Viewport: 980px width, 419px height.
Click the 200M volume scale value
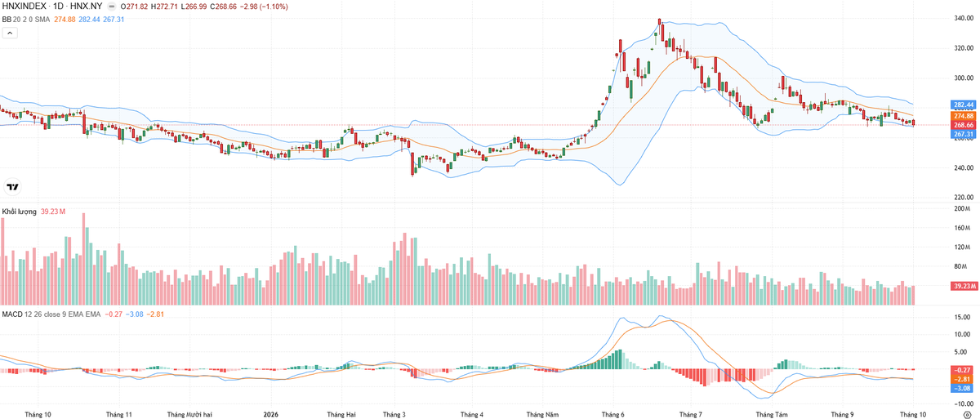[962, 208]
